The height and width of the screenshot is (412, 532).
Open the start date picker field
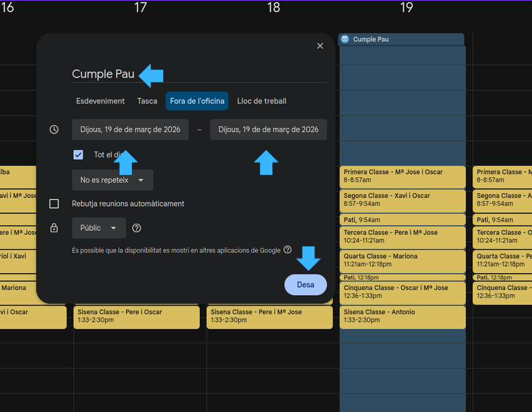(x=130, y=130)
